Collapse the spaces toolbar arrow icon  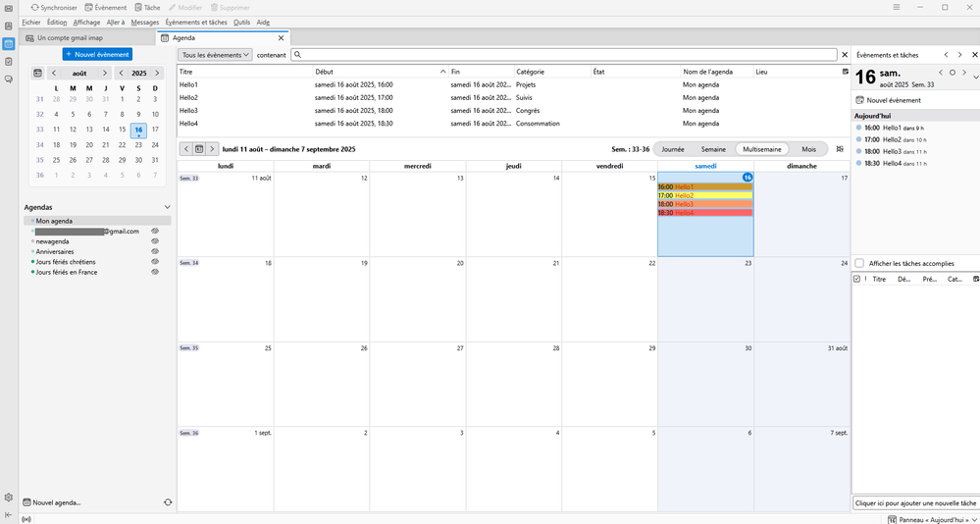point(9,514)
